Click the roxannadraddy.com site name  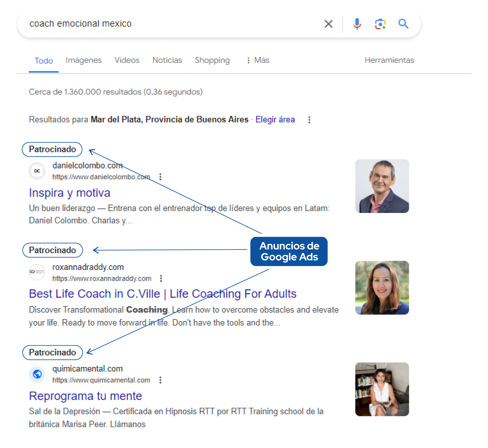(88, 267)
